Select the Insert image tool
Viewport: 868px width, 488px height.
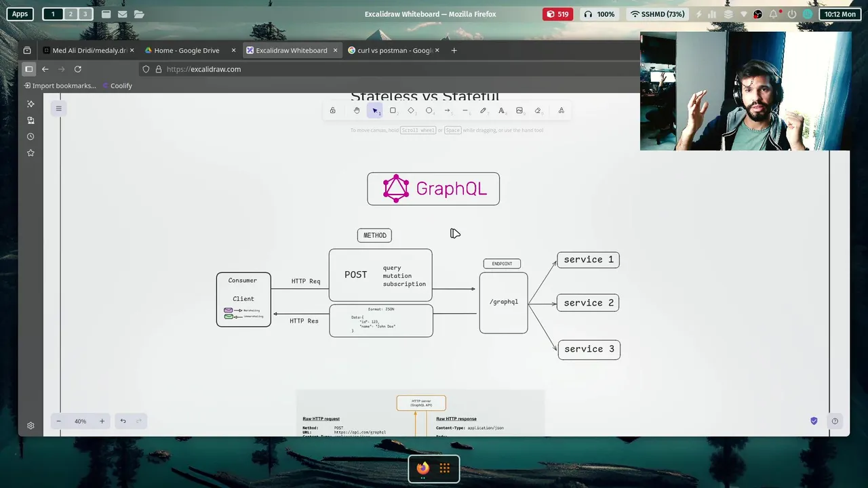[519, 110]
